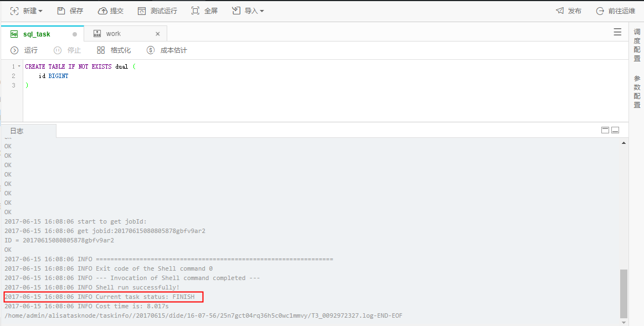644x326 pixels.
Task: Click log line 'Shell run successfully!'
Action: coord(92,287)
